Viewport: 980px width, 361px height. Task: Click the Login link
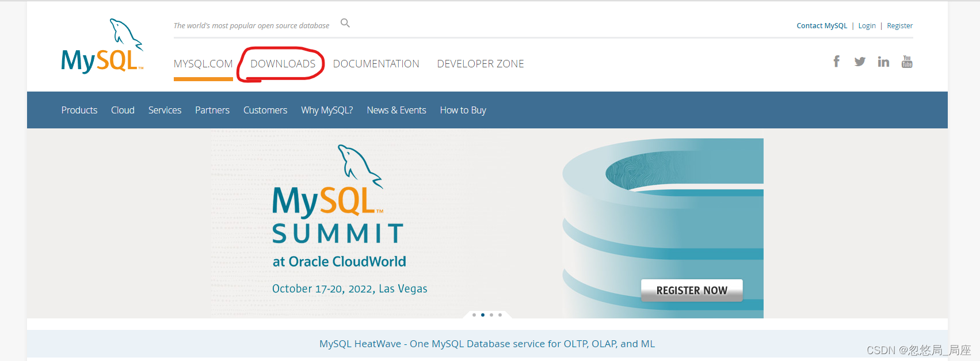867,26
